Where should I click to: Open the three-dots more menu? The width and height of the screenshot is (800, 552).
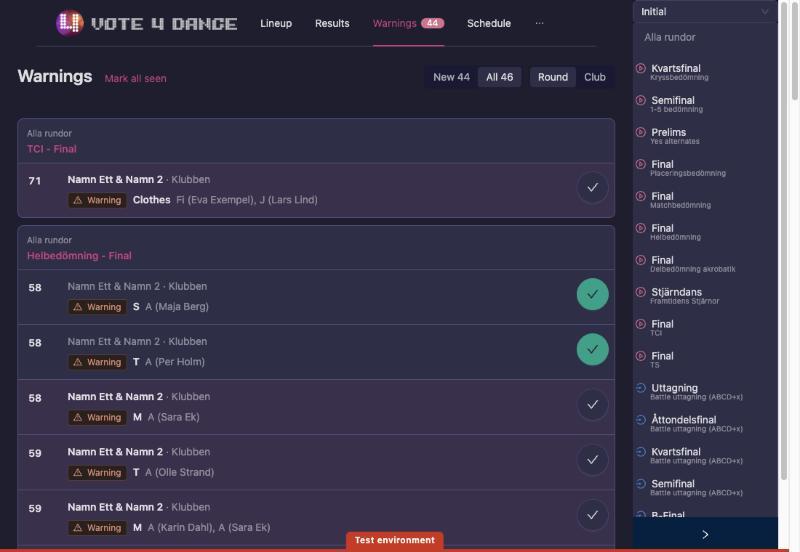(539, 23)
